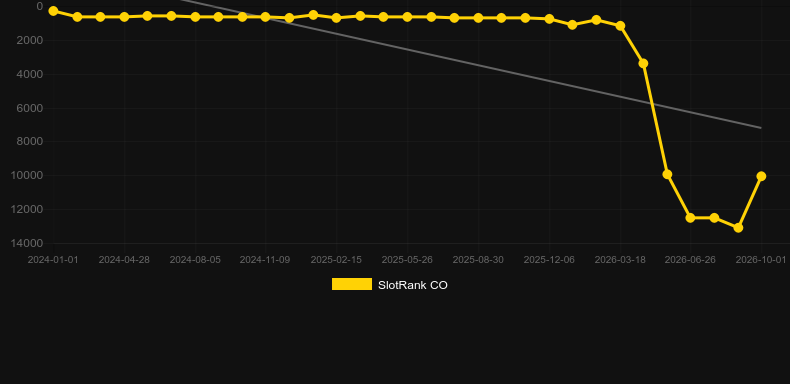Viewport: 790px width, 384px height.
Task: Click the 2026-06-26 x-axis label
Action: coord(690,260)
